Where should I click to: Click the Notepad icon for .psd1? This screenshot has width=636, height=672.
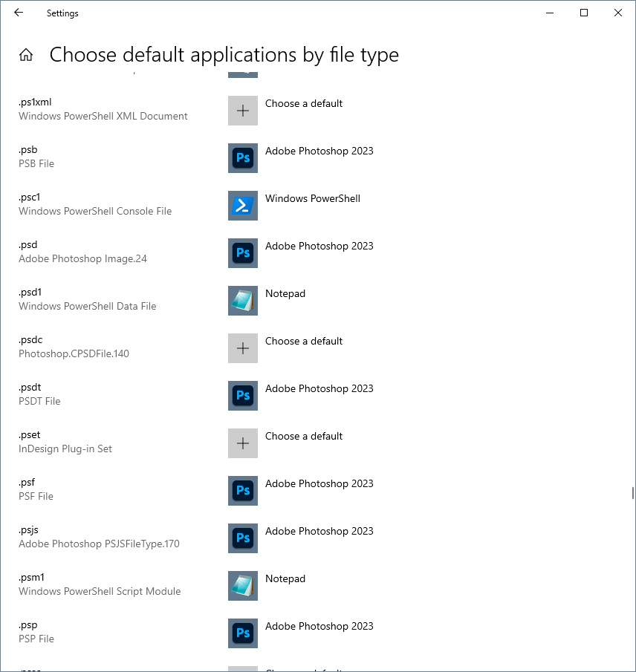coord(243,301)
